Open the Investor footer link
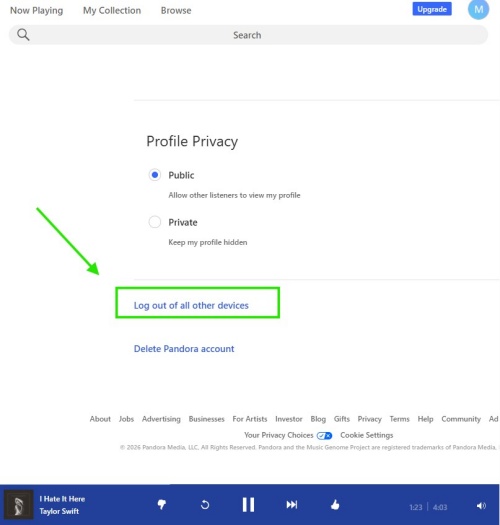 (x=289, y=419)
